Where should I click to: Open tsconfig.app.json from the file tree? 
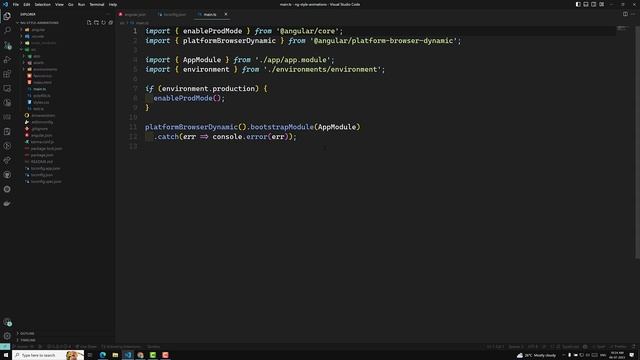click(x=45, y=168)
